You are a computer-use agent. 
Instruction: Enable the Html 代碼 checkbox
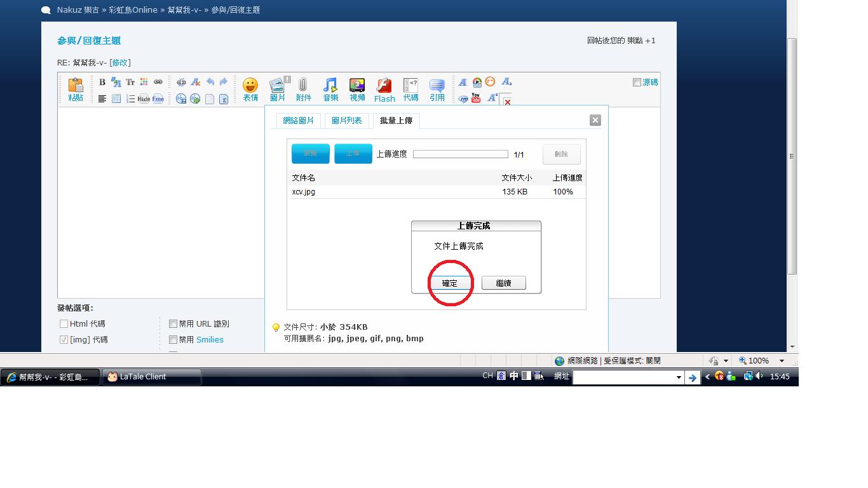point(64,324)
